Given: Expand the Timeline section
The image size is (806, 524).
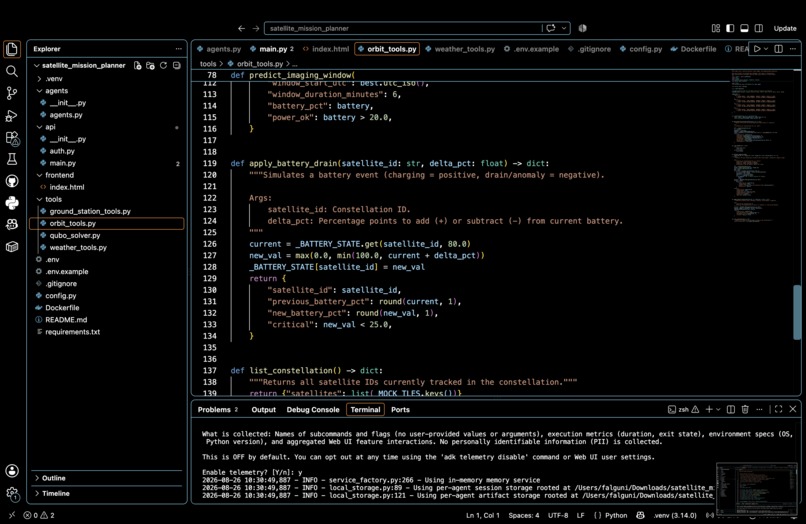Looking at the screenshot, I should 107,493.
